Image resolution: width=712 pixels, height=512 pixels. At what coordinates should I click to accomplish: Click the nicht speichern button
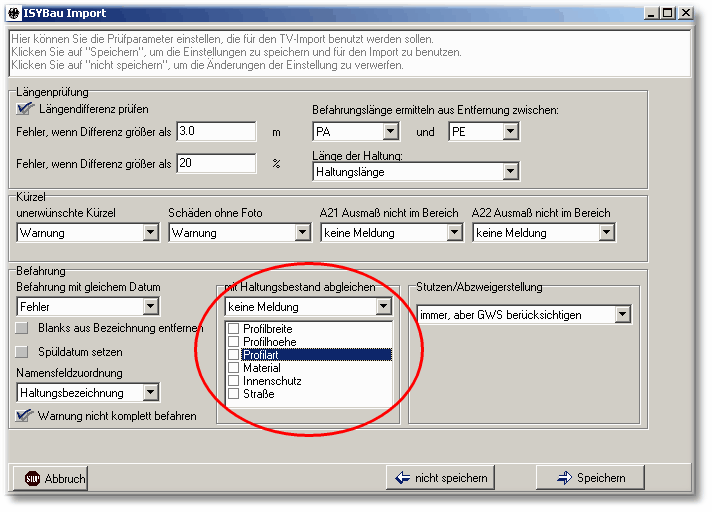click(x=441, y=478)
